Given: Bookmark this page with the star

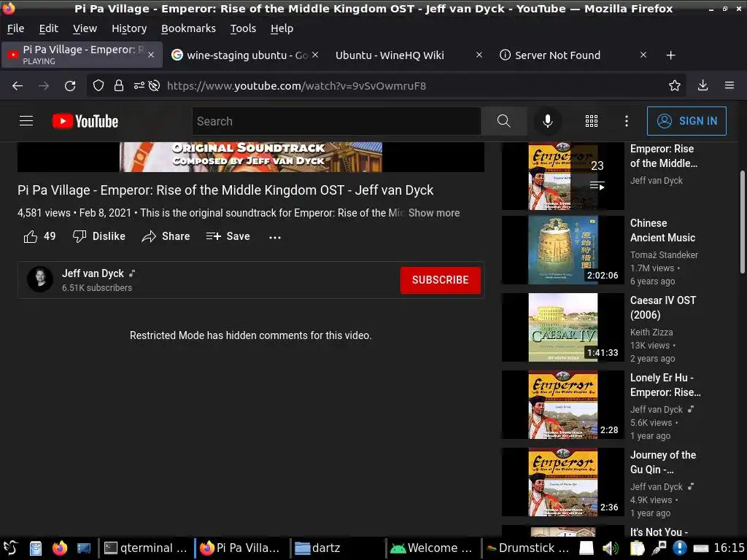Looking at the screenshot, I should pos(675,86).
